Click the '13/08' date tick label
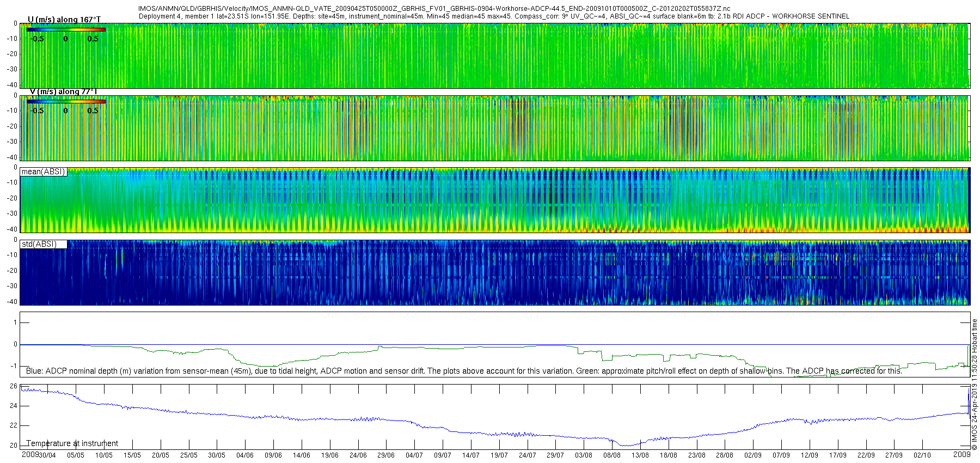This screenshot has height=463, width=980. [x=640, y=455]
